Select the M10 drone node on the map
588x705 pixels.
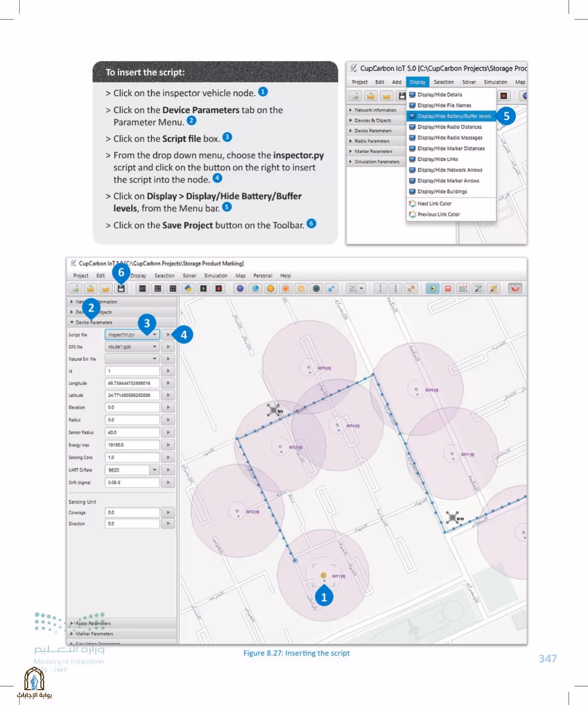click(x=452, y=518)
